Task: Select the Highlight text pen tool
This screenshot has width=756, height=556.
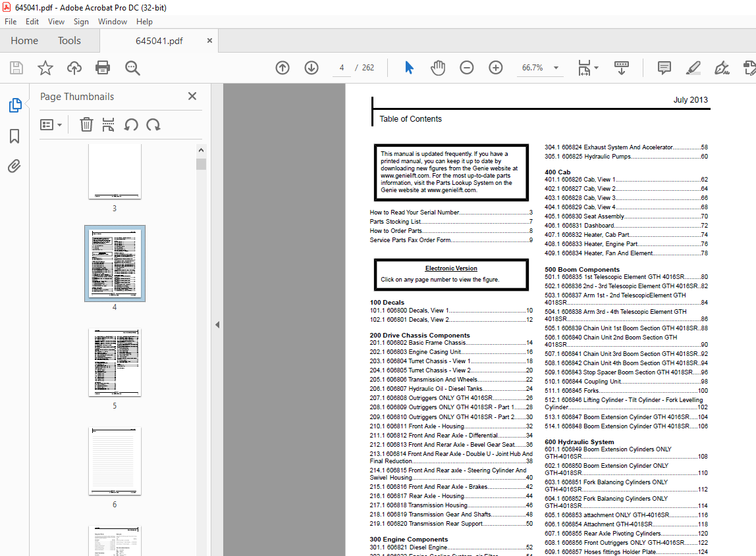Action: (693, 68)
